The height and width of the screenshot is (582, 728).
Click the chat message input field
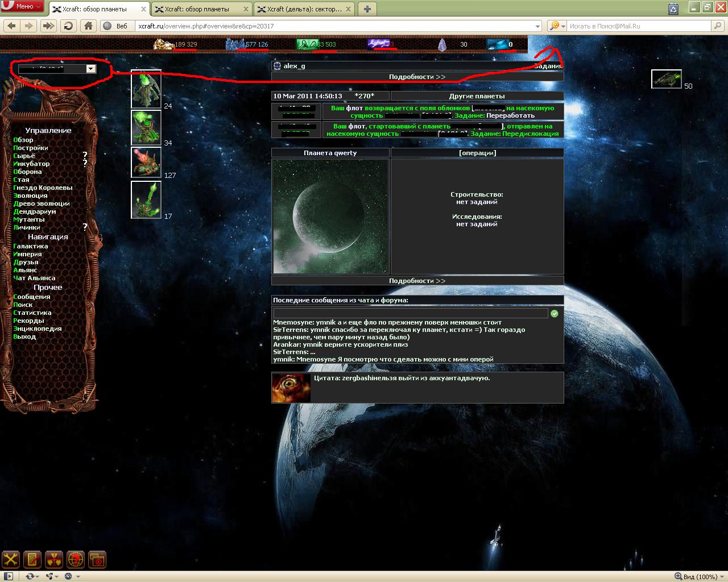click(410, 313)
